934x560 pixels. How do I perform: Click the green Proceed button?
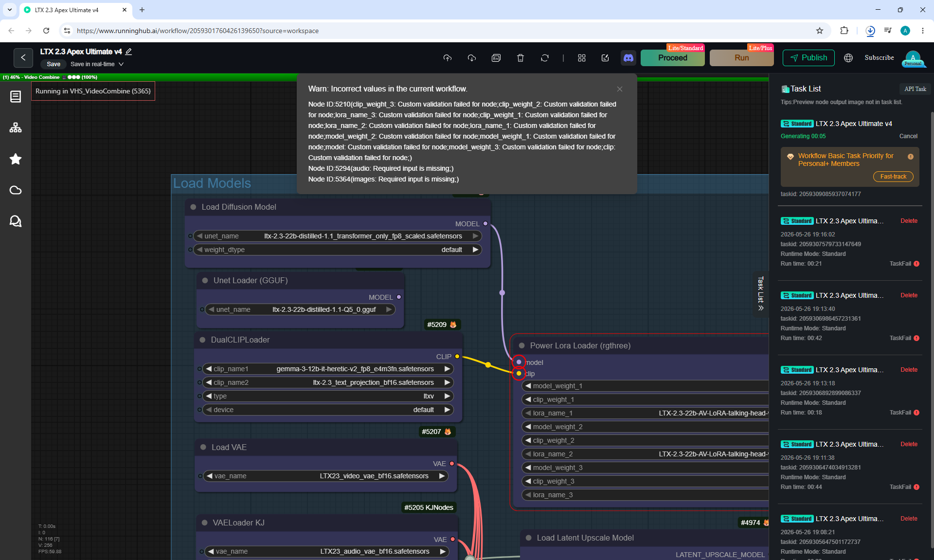pyautogui.click(x=673, y=58)
